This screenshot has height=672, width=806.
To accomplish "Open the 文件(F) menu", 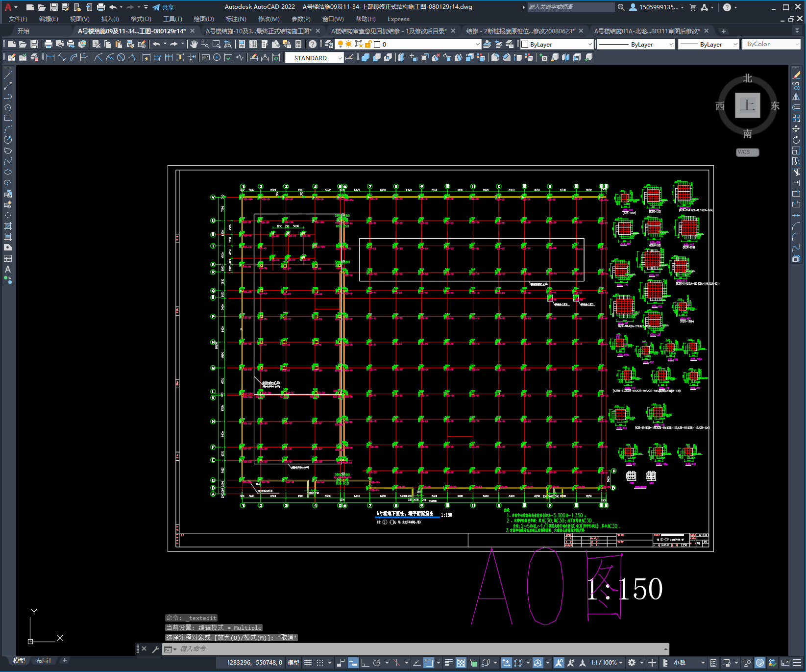I will [x=18, y=19].
